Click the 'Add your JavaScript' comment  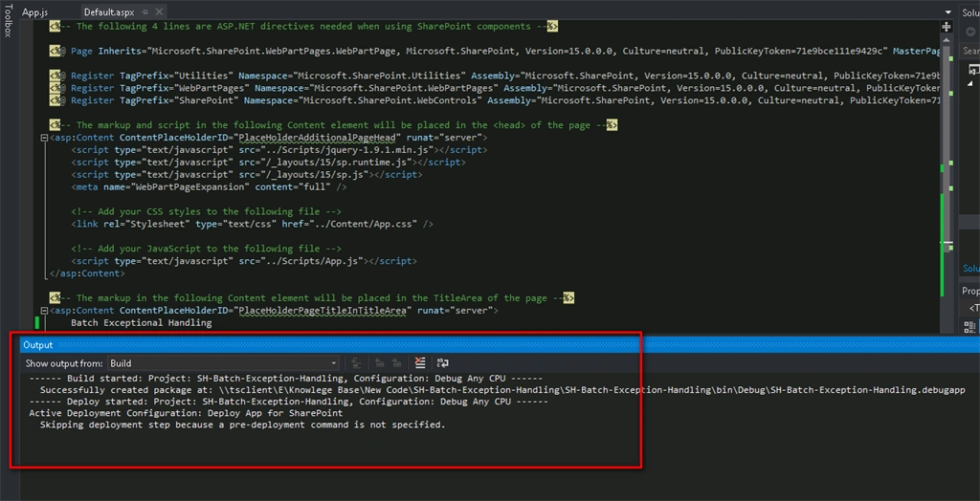[x=207, y=249]
